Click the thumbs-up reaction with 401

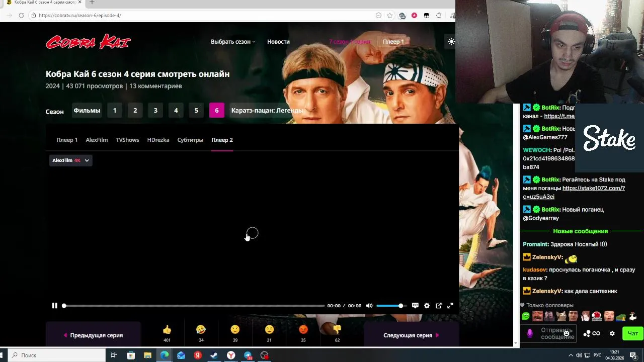(x=167, y=330)
